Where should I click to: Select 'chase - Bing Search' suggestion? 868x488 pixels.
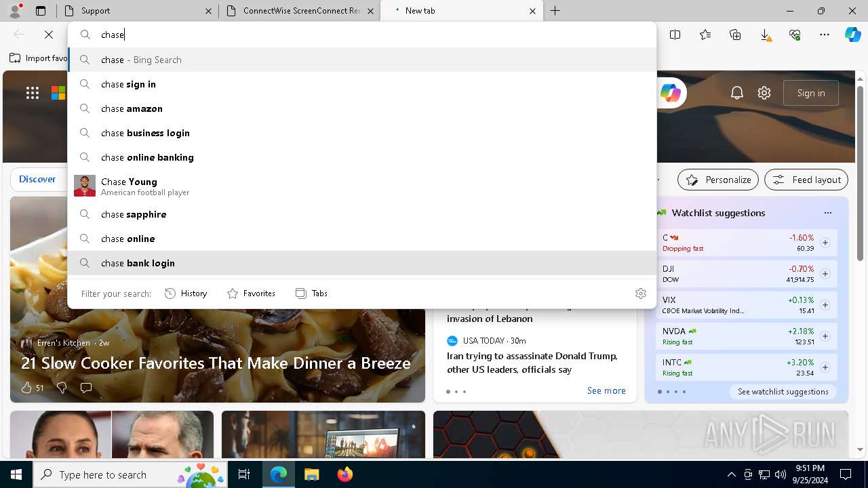[362, 60]
